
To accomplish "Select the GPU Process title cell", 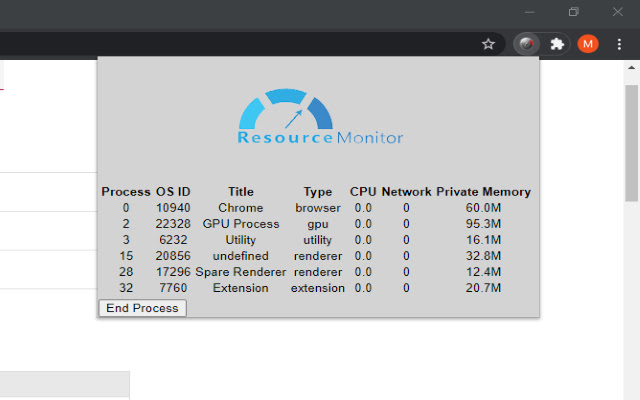I will (240, 224).
